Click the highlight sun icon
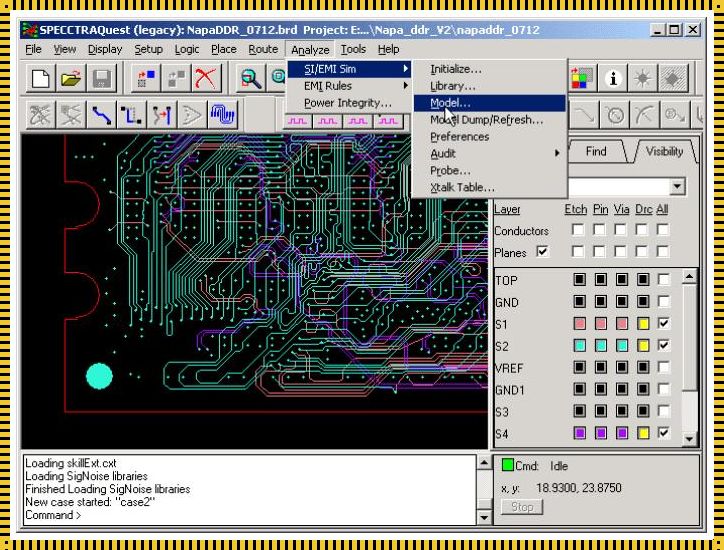Image resolution: width=724 pixels, height=550 pixels. click(x=643, y=78)
